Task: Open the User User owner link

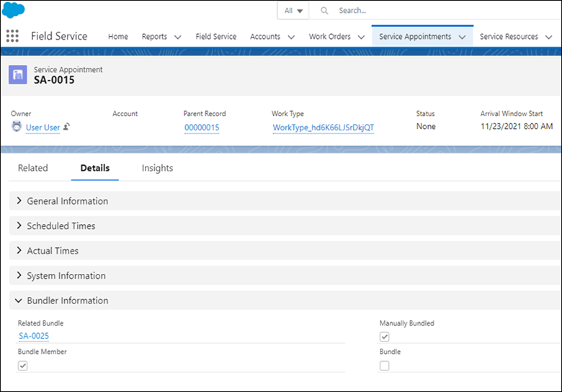Action: pyautogui.click(x=43, y=128)
